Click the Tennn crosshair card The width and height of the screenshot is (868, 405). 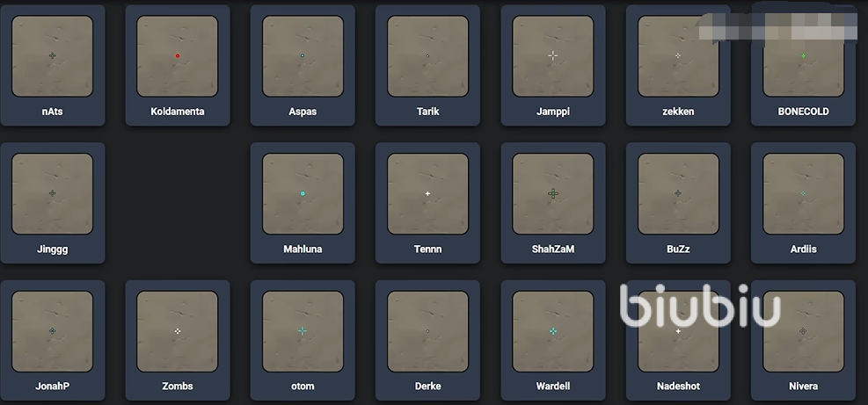point(428,203)
